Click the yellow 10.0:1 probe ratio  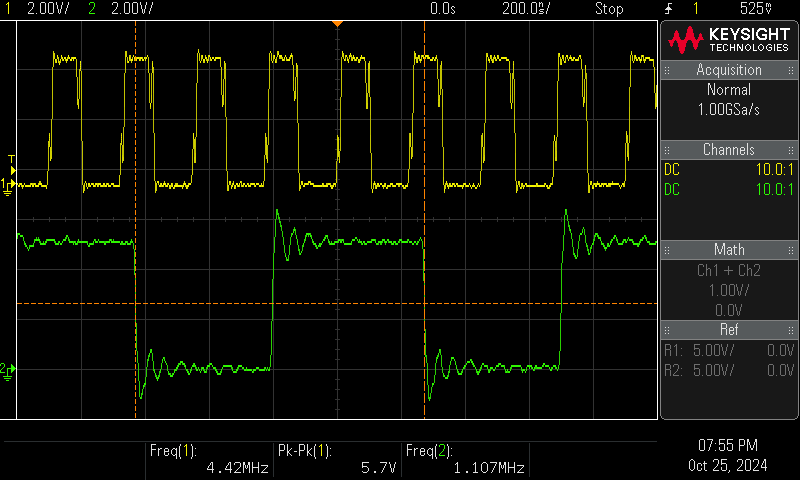(x=774, y=169)
